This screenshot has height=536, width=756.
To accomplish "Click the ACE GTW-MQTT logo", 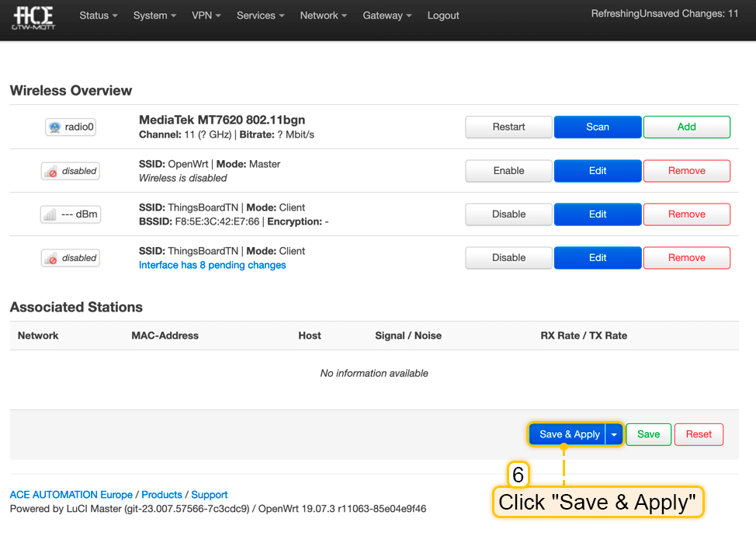I will pos(33,16).
